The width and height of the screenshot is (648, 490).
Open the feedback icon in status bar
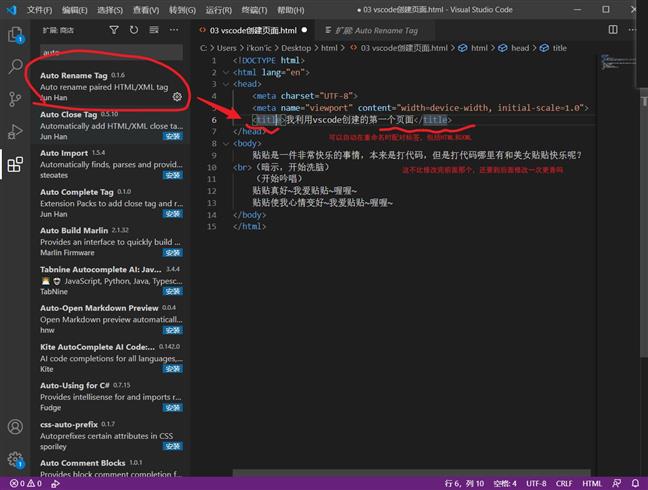(616, 483)
